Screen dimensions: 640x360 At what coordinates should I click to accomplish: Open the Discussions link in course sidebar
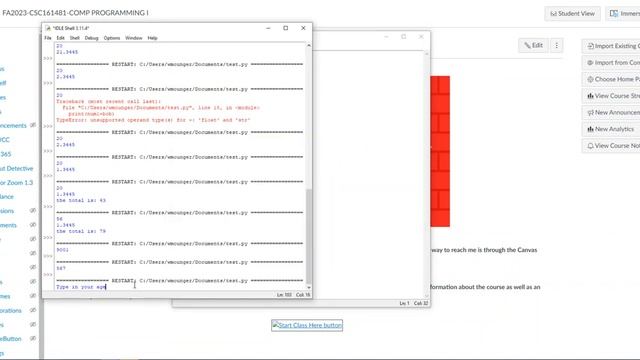pos(7,211)
